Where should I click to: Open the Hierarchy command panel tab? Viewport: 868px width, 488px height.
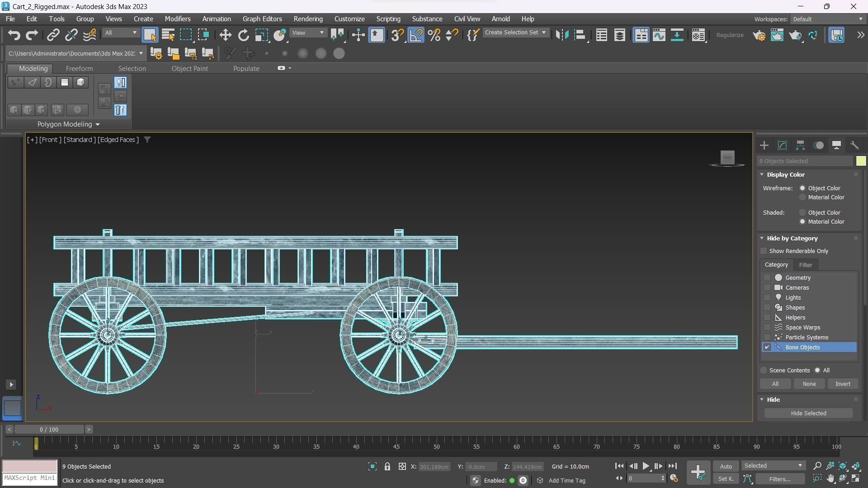(800, 145)
